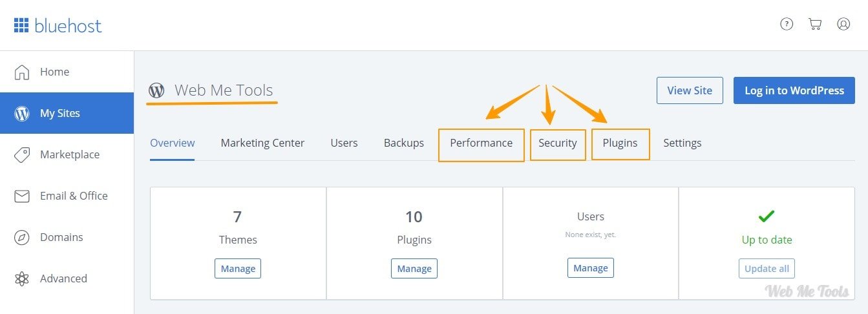Click the "7" themes count
Viewport: 868px width, 314px height.
tap(237, 216)
